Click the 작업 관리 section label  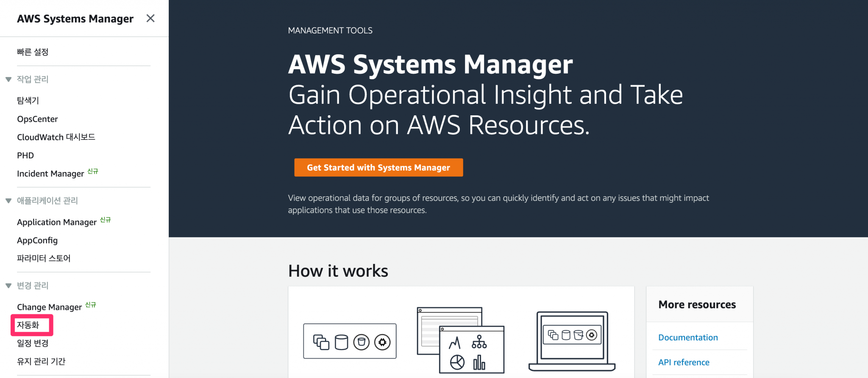(33, 79)
